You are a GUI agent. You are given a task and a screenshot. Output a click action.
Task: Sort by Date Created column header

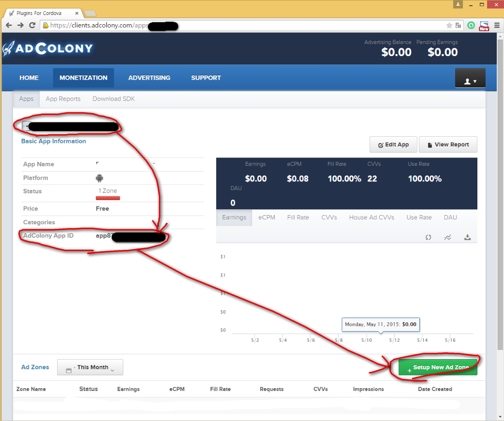coord(435,389)
